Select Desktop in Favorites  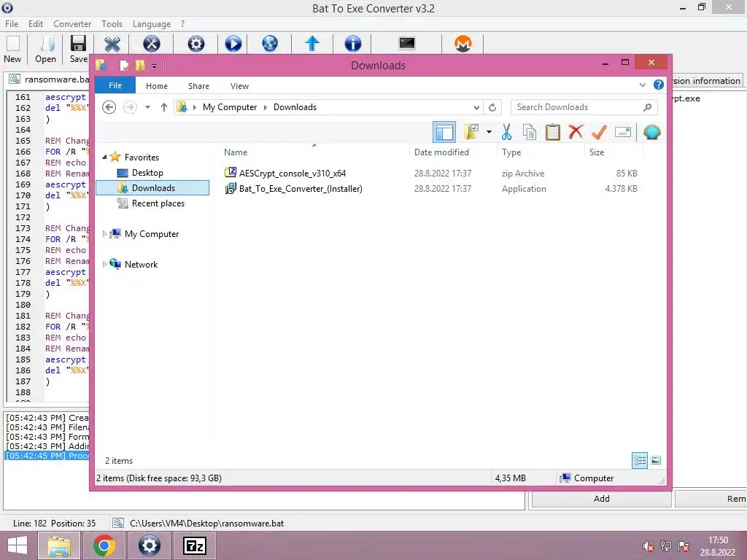pos(147,172)
